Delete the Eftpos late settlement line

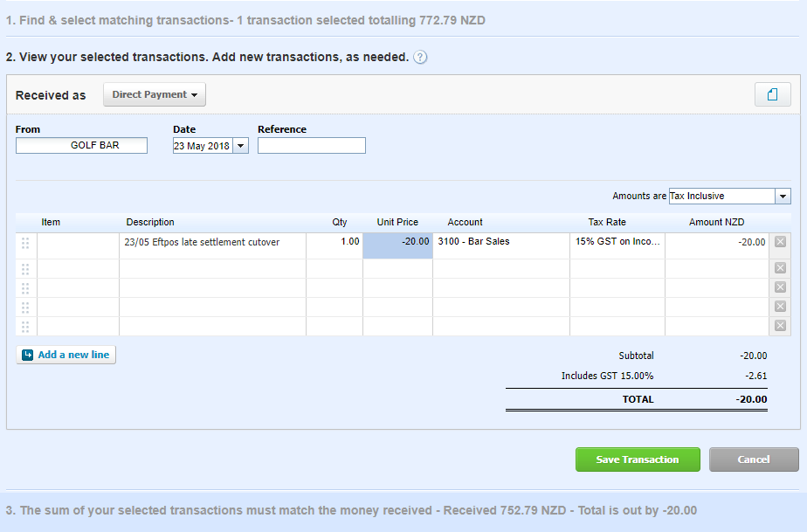[x=780, y=242]
